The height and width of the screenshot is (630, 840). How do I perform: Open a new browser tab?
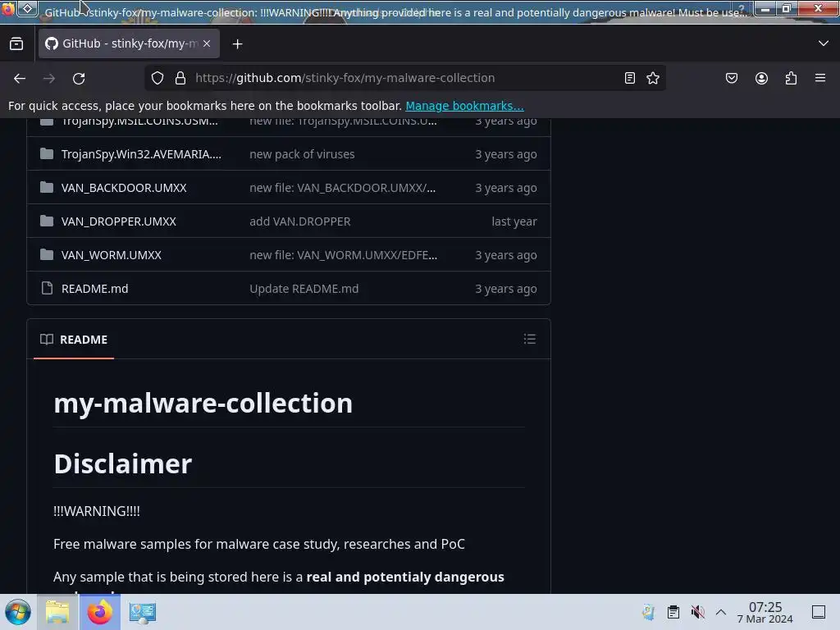click(237, 44)
